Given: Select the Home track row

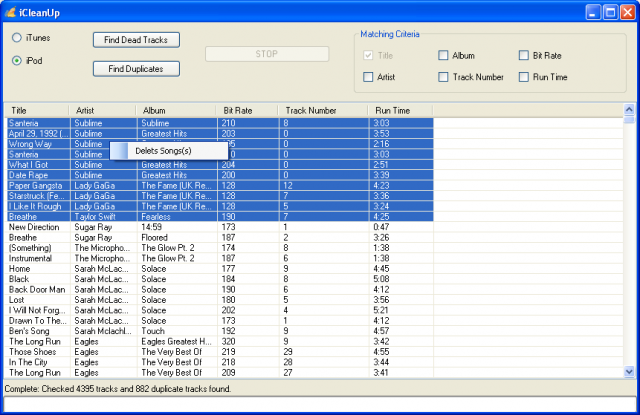Looking at the screenshot, I should (x=220, y=269).
